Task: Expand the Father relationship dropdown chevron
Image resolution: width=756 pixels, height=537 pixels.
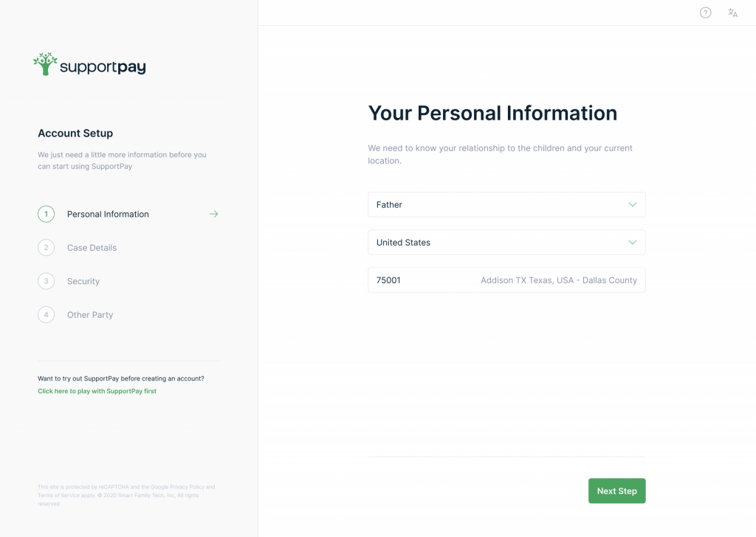Action: pos(633,204)
